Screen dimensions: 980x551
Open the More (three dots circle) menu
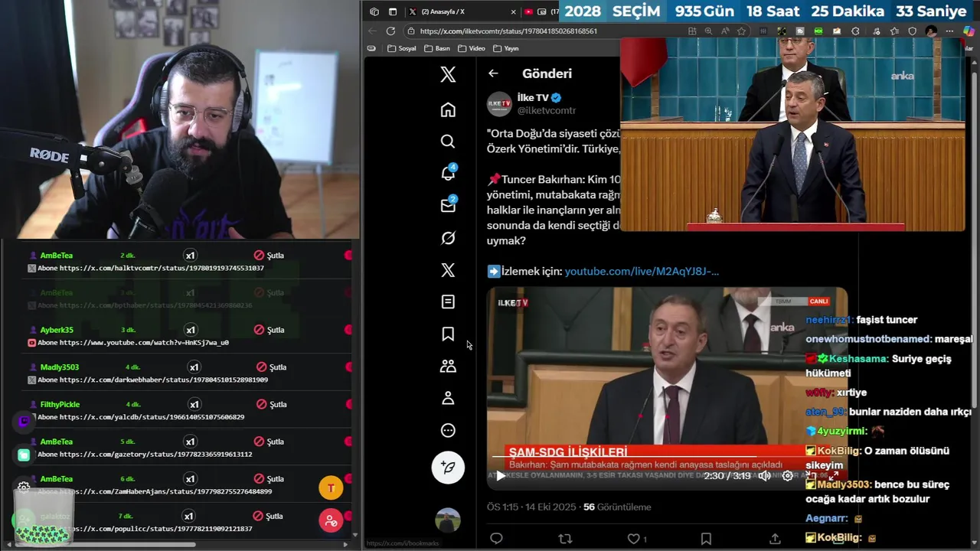[x=448, y=431]
